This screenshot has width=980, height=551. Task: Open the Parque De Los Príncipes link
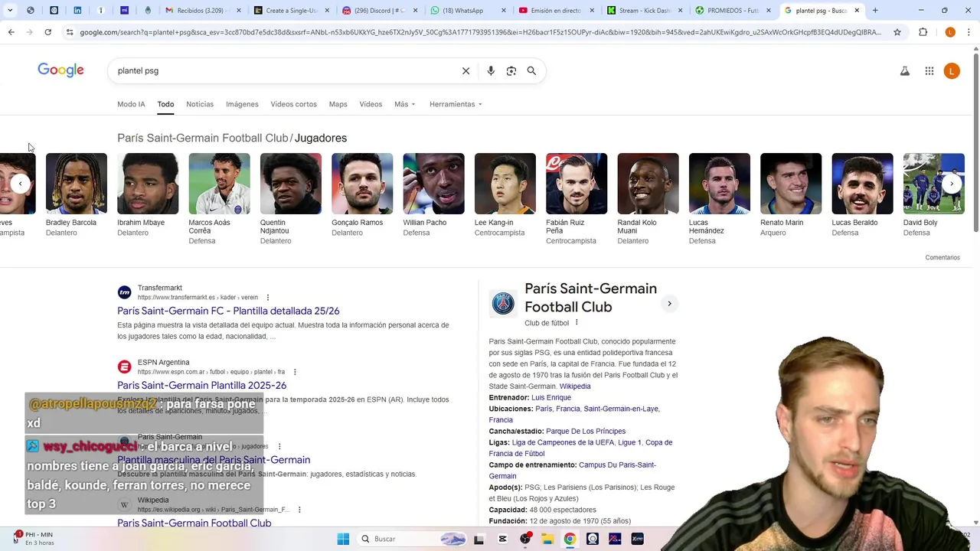586,432
